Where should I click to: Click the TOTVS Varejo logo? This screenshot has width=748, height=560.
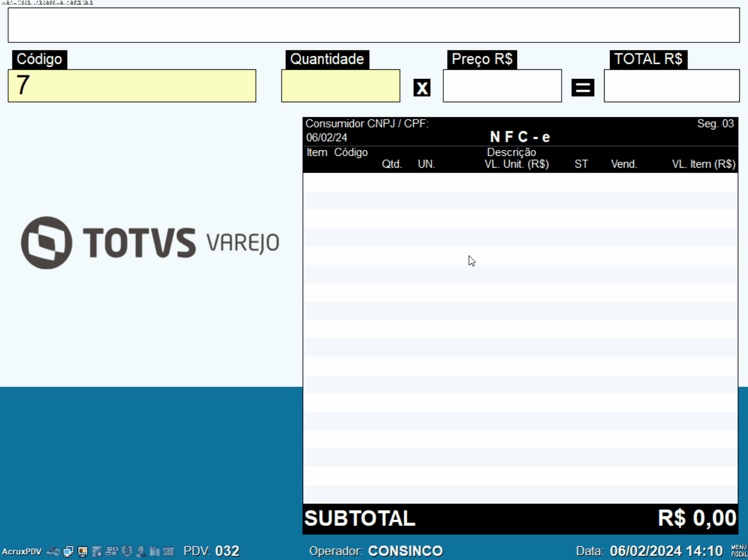[x=150, y=242]
